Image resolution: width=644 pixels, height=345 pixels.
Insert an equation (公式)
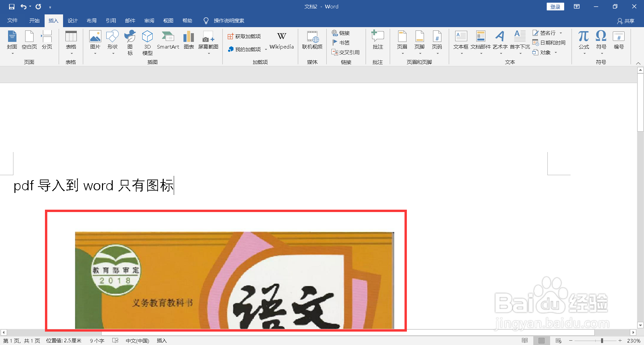click(x=584, y=43)
